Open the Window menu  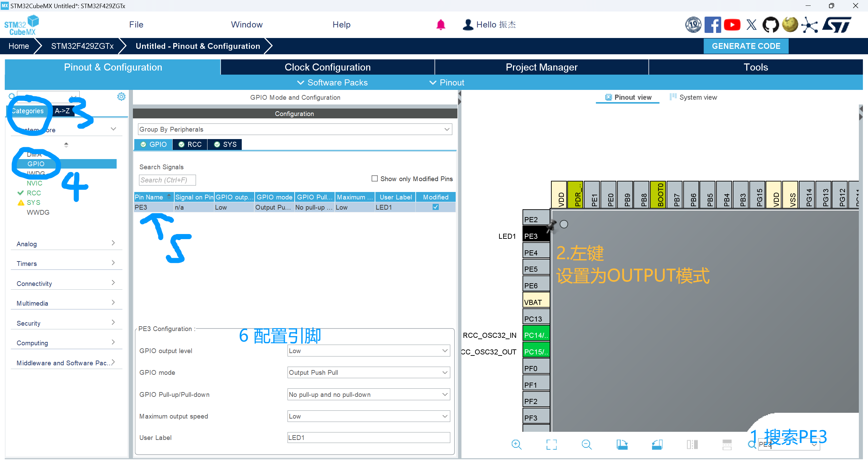click(247, 24)
